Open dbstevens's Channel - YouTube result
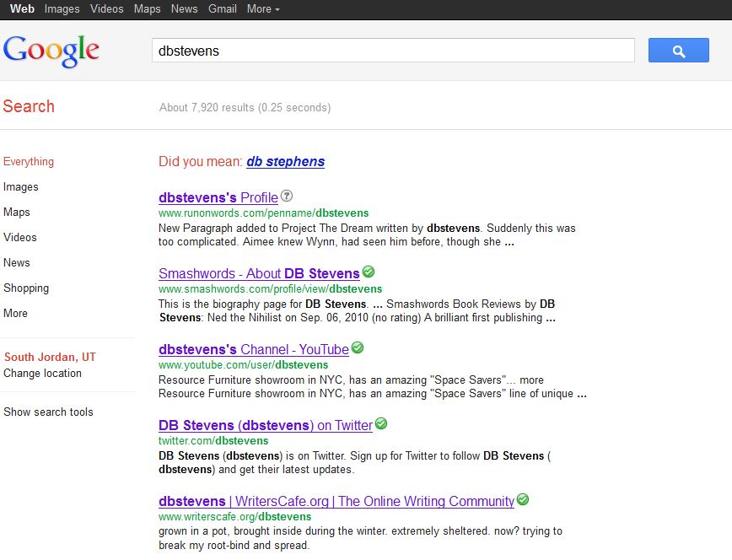This screenshot has height=560, width=732. point(254,349)
